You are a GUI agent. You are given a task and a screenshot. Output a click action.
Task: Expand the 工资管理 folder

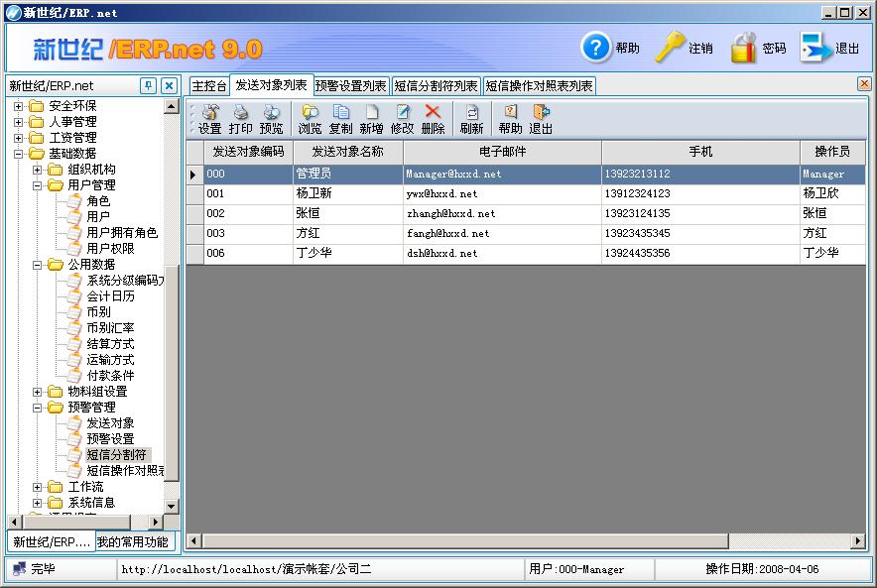tap(19, 138)
